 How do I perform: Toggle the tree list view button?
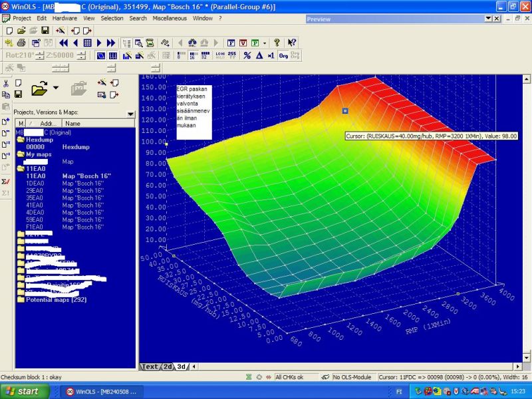(x=126, y=43)
